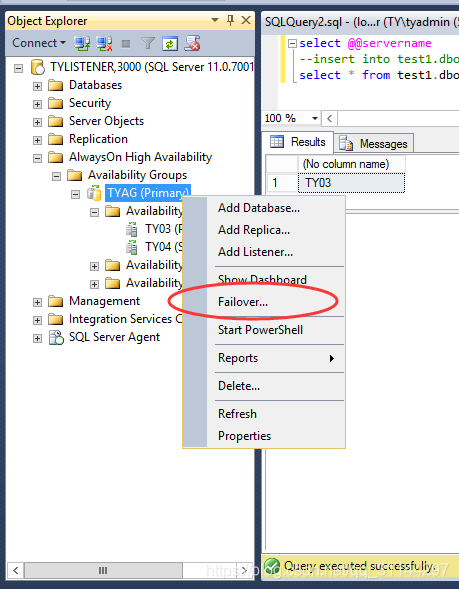The image size is (459, 589).
Task: Click the Disconnect server icon
Action: [104, 43]
